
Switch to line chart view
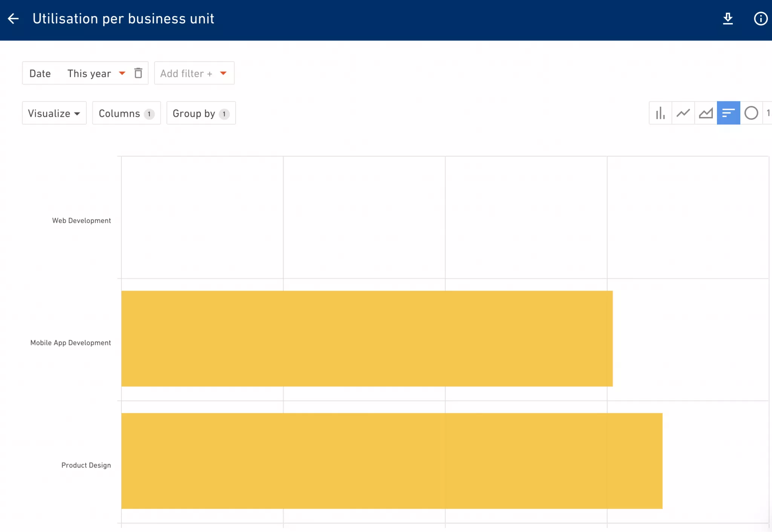(683, 113)
